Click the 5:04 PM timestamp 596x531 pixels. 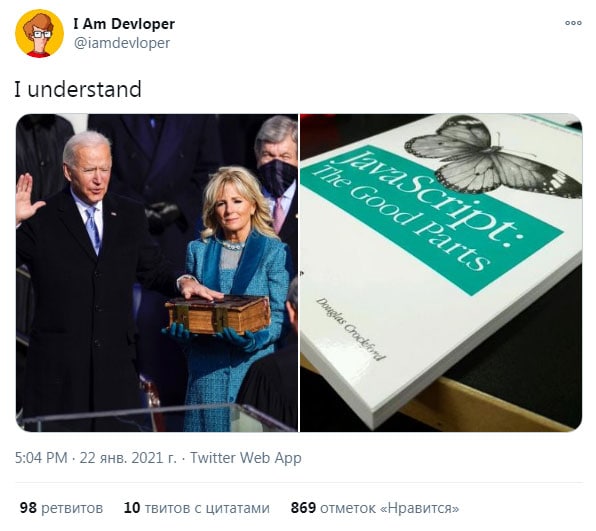pyautogui.click(x=41, y=458)
